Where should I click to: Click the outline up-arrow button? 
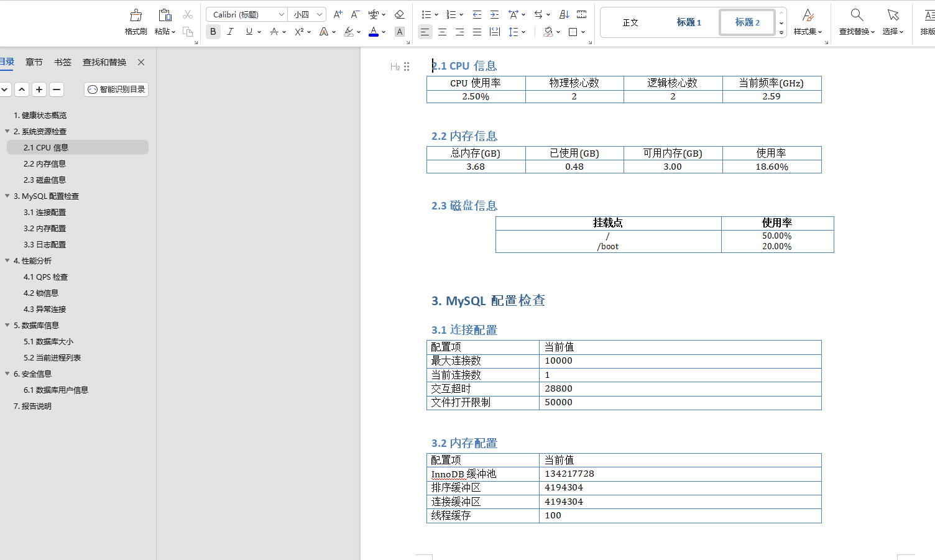click(22, 90)
